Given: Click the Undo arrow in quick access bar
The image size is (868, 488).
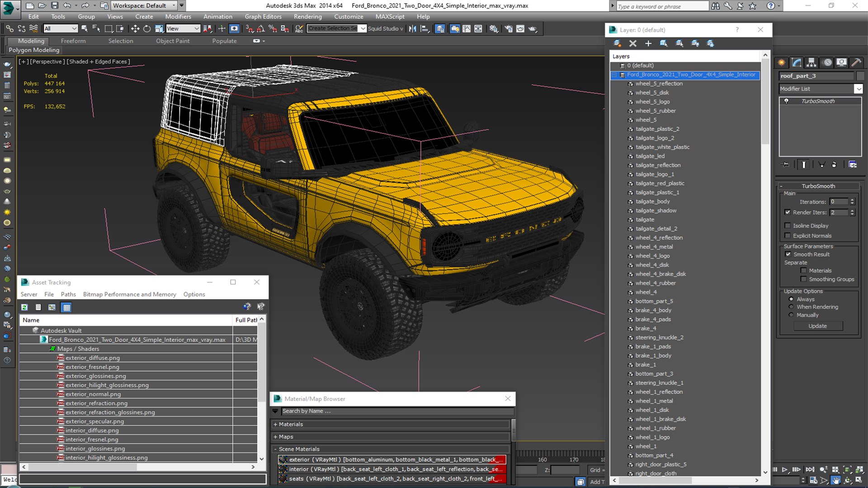Looking at the screenshot, I should click(67, 5).
